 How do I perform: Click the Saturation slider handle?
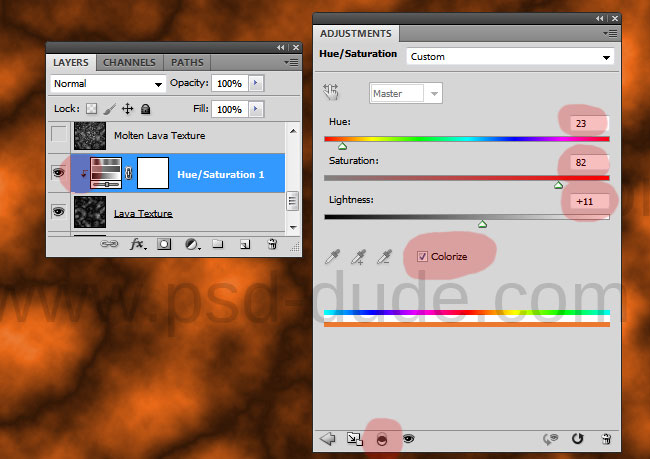coord(558,185)
